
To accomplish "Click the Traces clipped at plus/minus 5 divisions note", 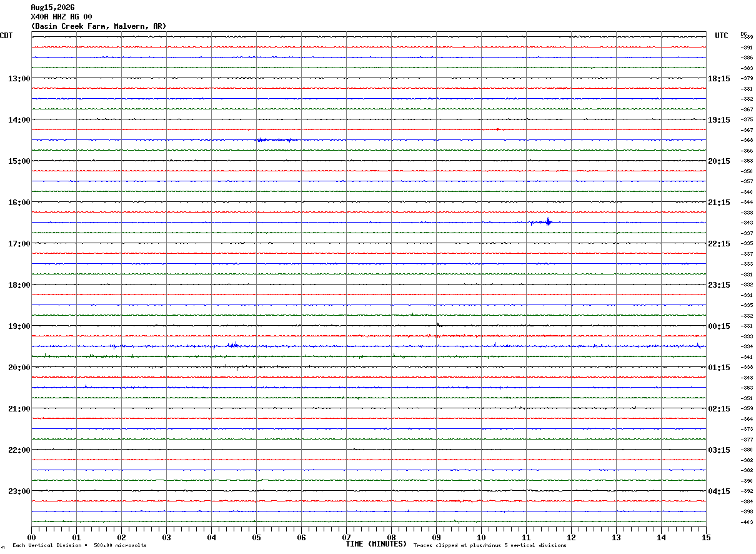I will point(490,546).
